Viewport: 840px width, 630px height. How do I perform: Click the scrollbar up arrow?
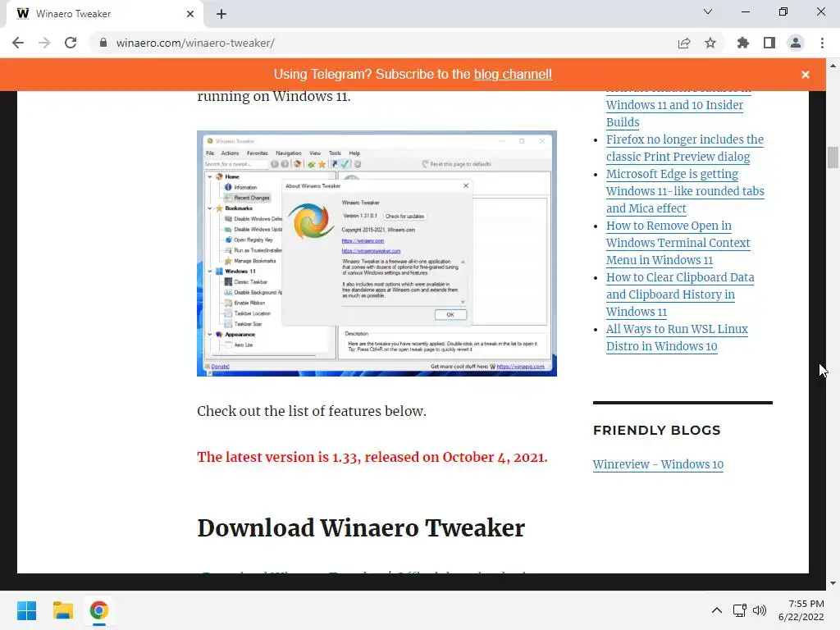(x=833, y=66)
